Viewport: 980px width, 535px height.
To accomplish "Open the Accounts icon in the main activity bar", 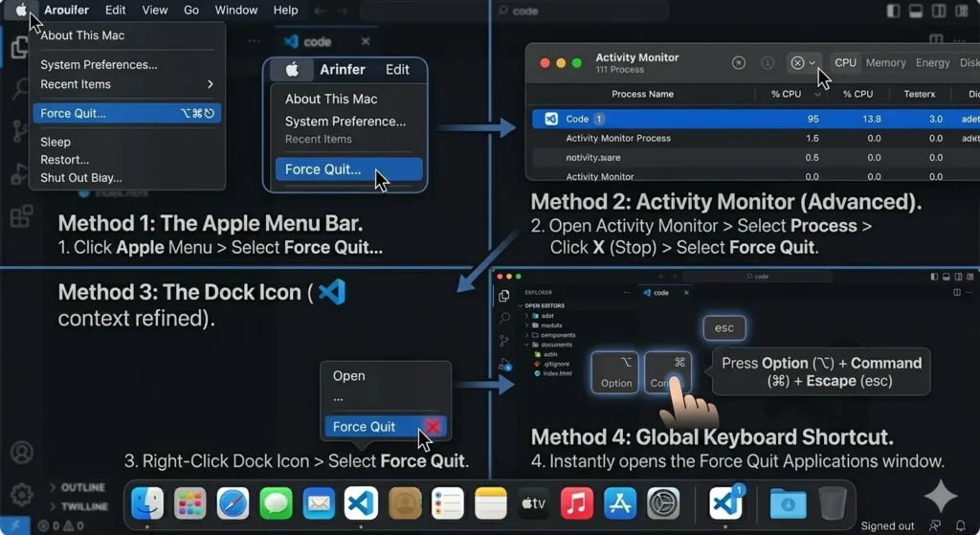I will pyautogui.click(x=22, y=452).
